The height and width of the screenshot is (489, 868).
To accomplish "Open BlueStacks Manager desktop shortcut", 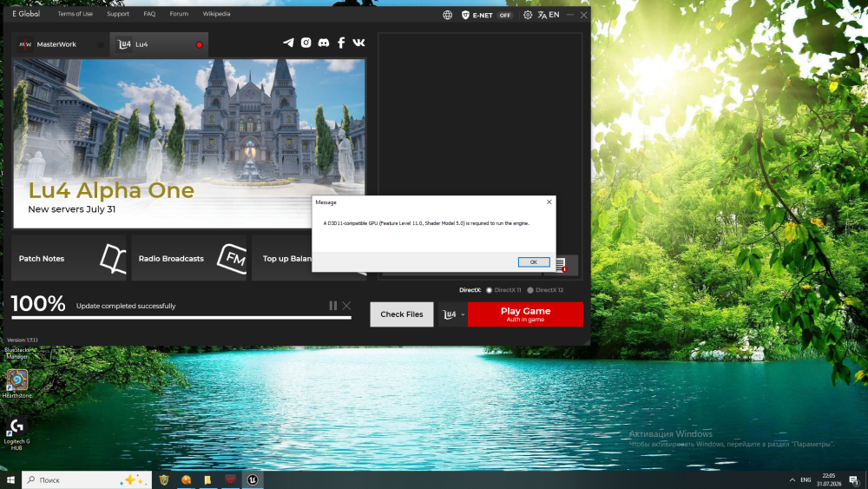I will tap(16, 353).
